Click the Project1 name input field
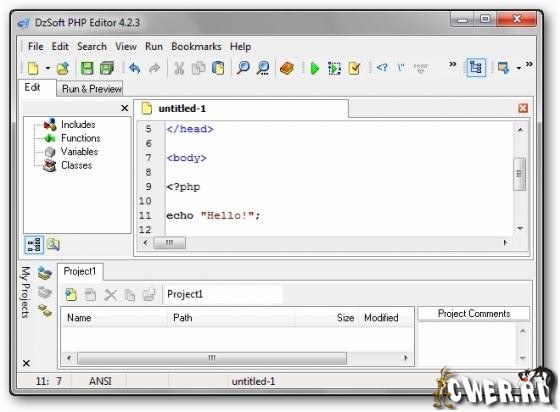 [223, 294]
